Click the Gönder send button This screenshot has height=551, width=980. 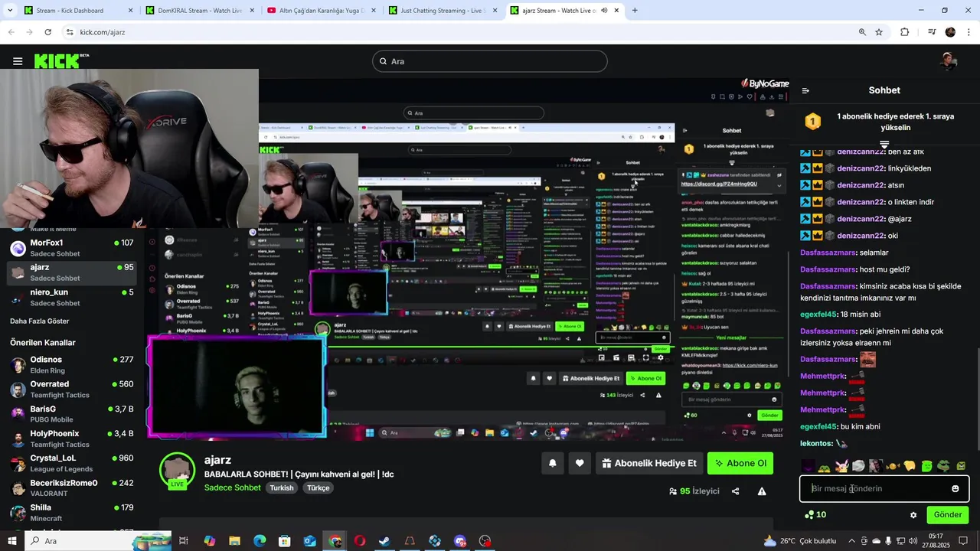(948, 515)
